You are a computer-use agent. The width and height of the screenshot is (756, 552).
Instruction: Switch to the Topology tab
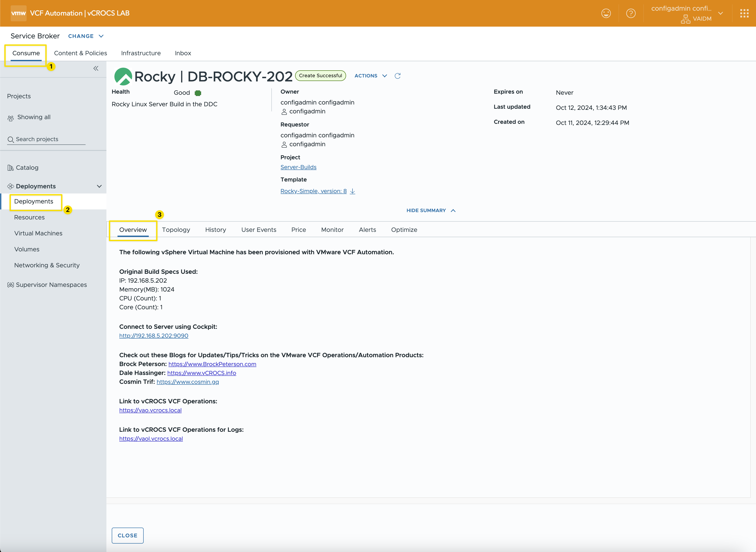tap(176, 230)
